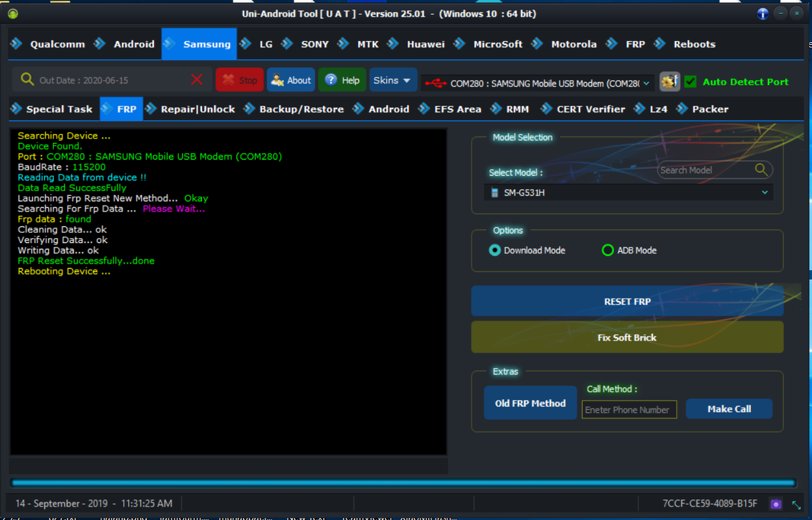Image resolution: width=812 pixels, height=520 pixels.
Task: Click arrow icon beside the LG tab
Action: [246, 44]
